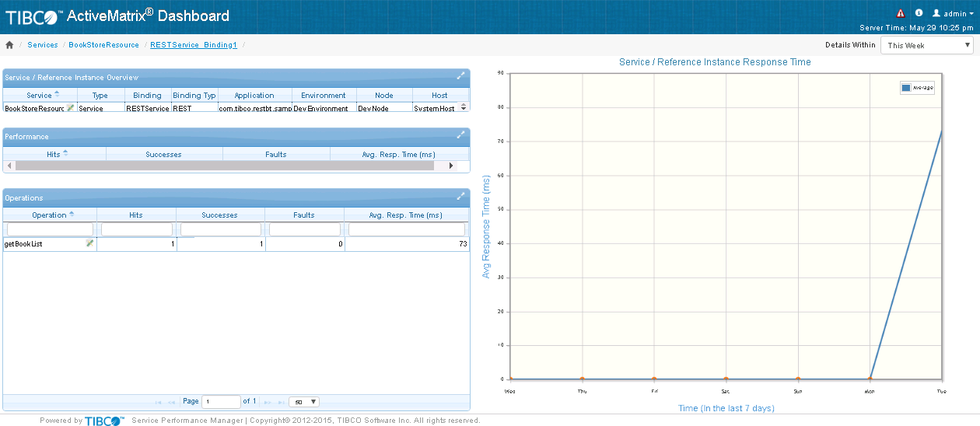980x426 pixels.
Task: Click the 73 average response time cell
Action: [407, 244]
